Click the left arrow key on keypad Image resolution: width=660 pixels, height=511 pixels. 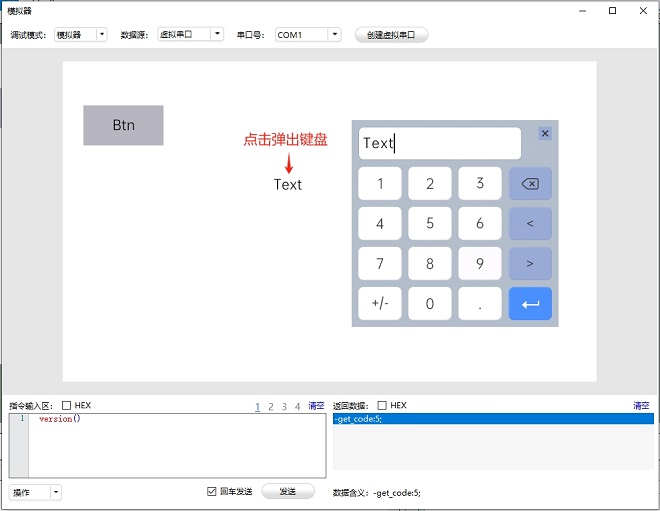point(530,224)
